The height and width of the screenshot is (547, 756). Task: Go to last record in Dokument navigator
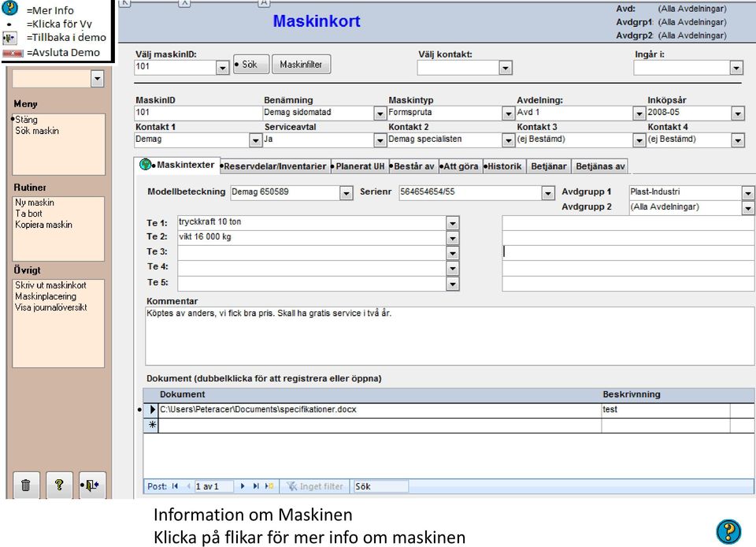tap(256, 486)
